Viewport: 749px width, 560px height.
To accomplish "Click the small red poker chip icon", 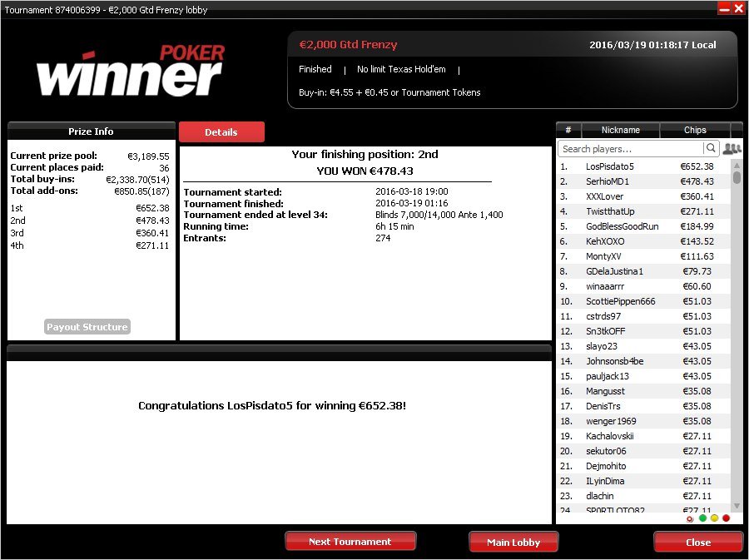I will pos(690,519).
